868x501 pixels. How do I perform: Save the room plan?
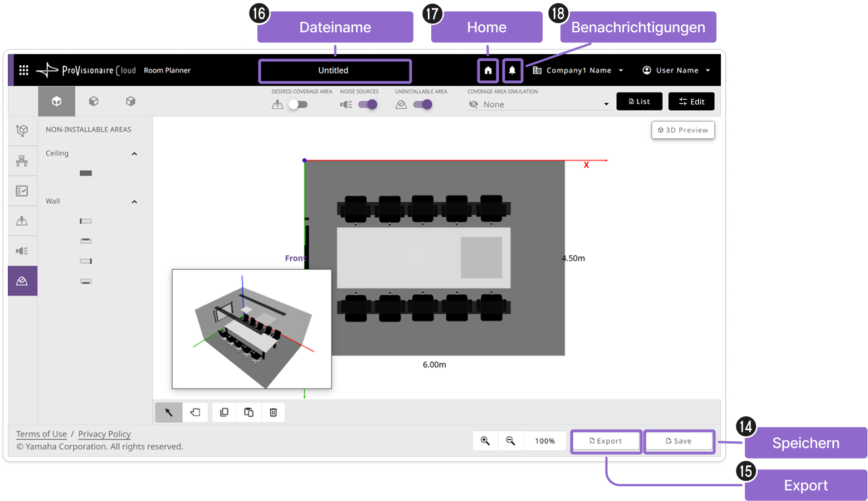[679, 441]
